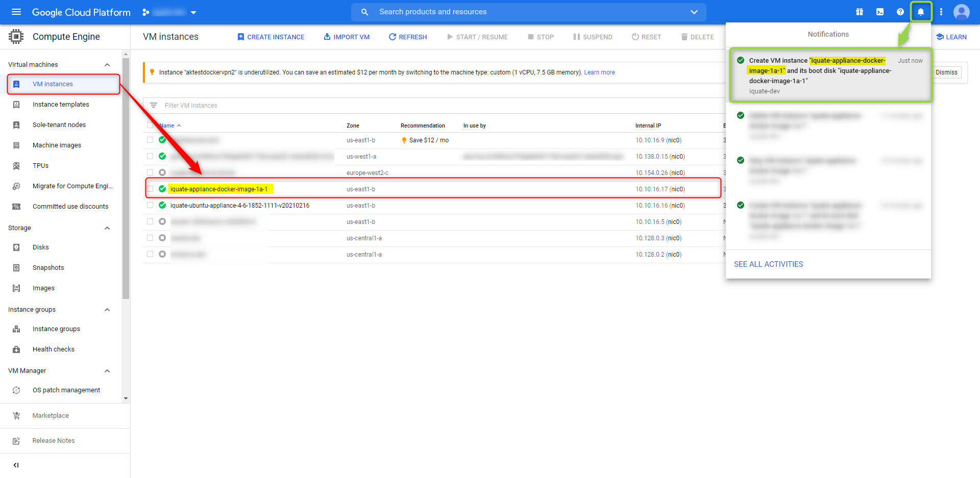Click the Learn more link in banner
Viewport: 980px width, 478px height.
tap(599, 72)
